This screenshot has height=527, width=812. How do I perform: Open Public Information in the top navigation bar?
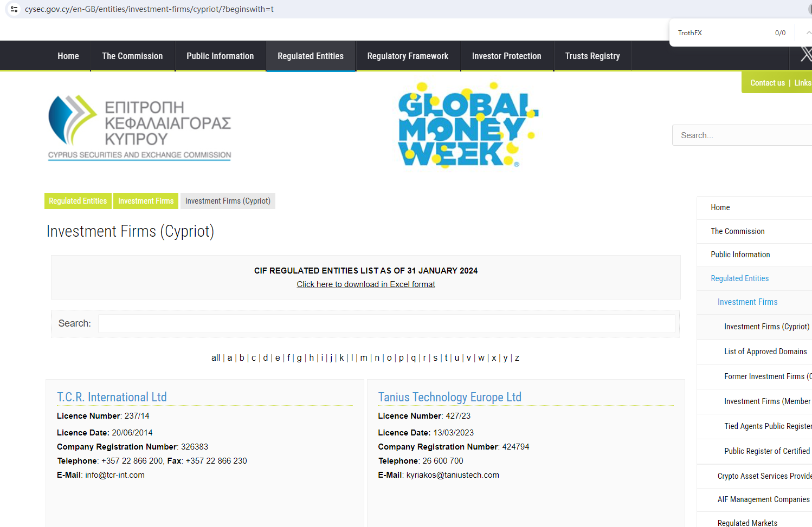click(220, 56)
